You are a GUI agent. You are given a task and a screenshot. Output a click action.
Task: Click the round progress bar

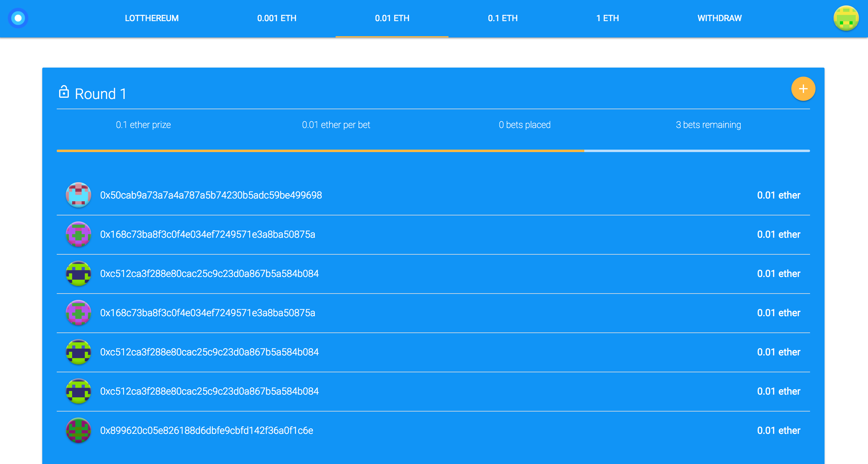coord(433,151)
